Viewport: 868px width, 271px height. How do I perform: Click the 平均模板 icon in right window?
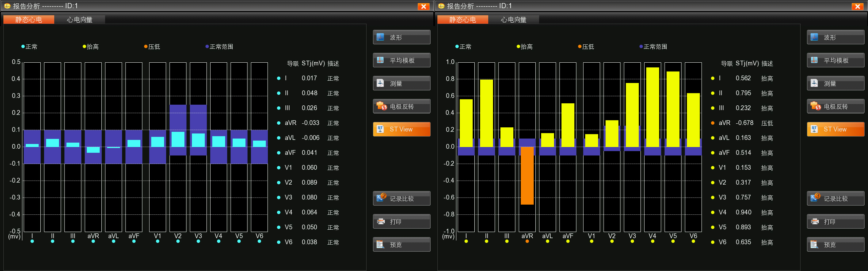pos(814,60)
